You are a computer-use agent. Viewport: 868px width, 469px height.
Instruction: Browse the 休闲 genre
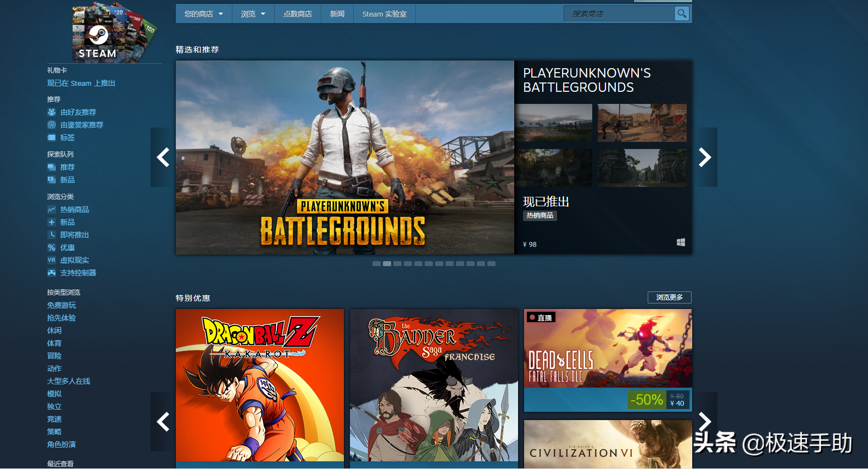coord(54,330)
